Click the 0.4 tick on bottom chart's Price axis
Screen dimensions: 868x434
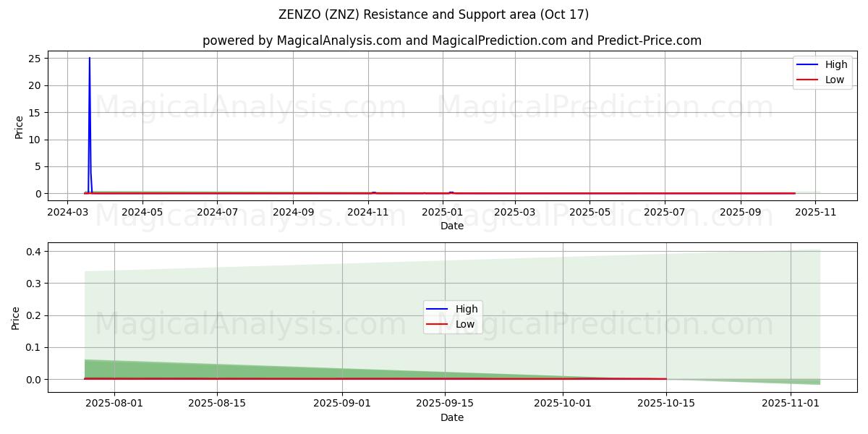point(33,252)
